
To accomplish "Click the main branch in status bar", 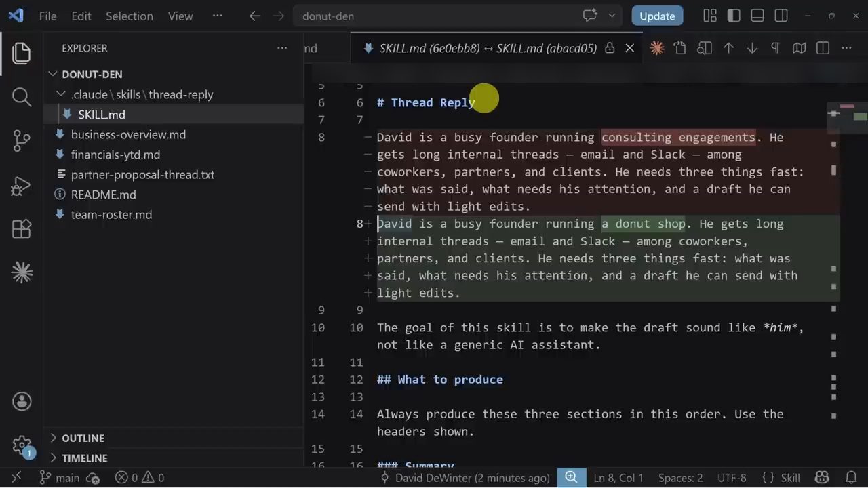I will [60, 478].
